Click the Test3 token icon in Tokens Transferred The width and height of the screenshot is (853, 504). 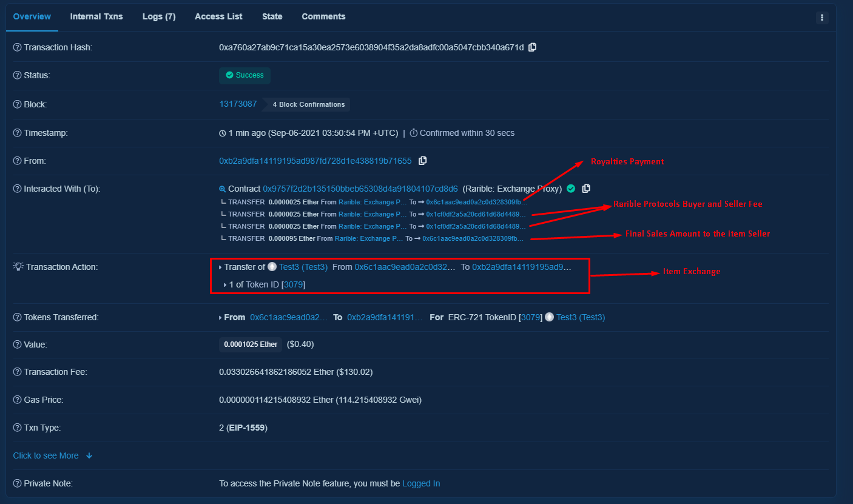point(550,317)
